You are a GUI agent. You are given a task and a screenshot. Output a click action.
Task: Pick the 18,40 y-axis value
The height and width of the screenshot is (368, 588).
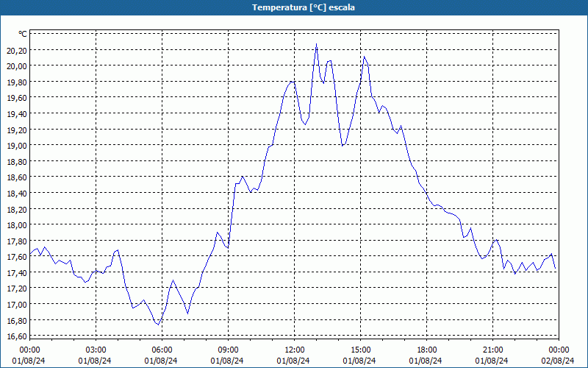(x=17, y=193)
